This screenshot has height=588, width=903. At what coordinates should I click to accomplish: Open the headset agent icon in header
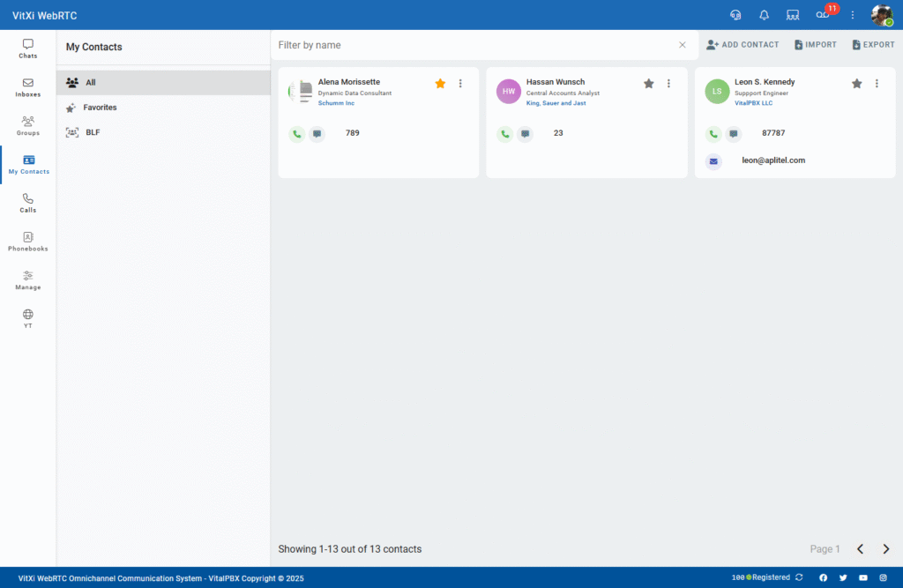point(735,15)
